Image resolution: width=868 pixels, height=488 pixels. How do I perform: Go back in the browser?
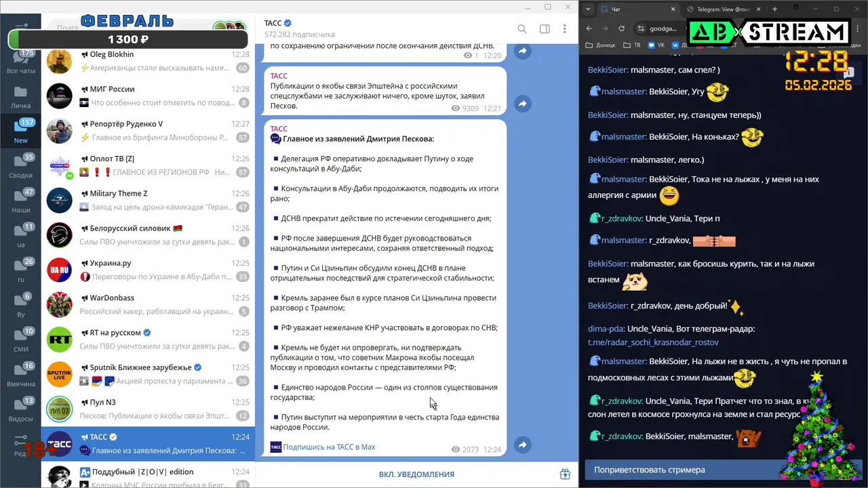click(589, 28)
